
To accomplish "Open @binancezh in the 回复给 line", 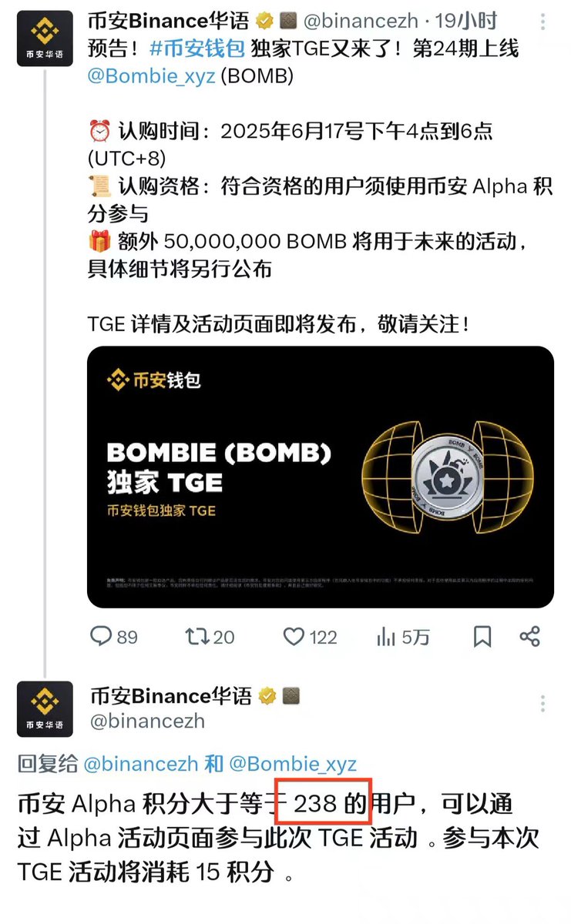I will (x=142, y=763).
